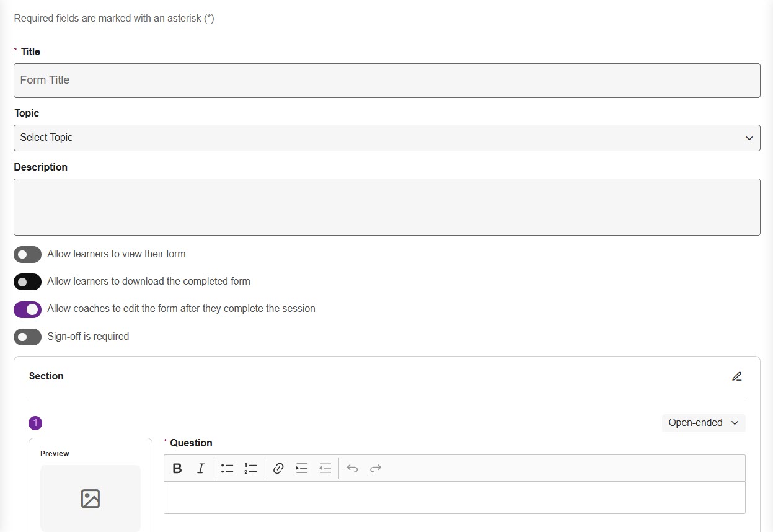The height and width of the screenshot is (532, 773).
Task: Click the Bold formatting icon
Action: coord(177,468)
